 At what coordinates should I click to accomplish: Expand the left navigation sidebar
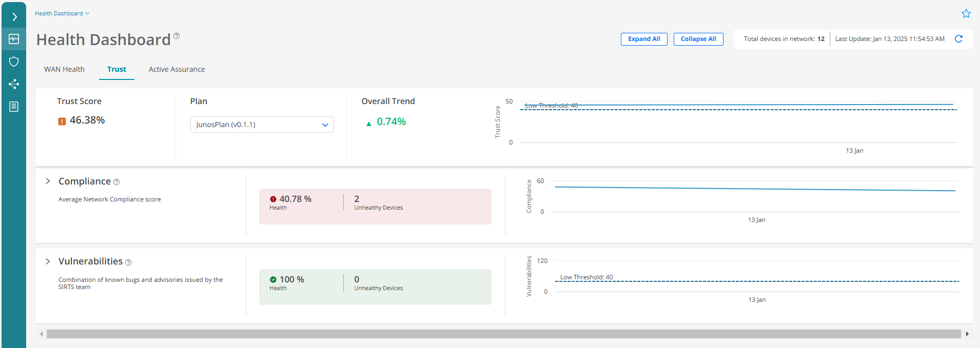pos(14,17)
